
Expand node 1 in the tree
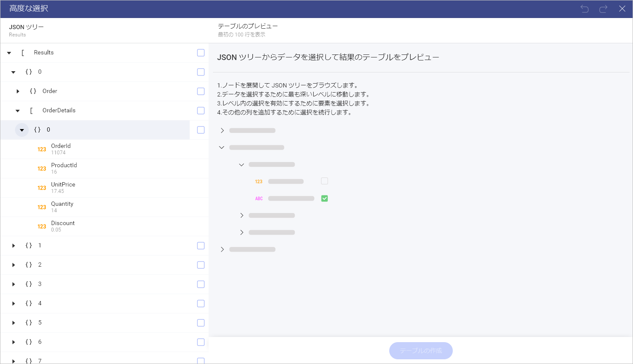pos(13,246)
